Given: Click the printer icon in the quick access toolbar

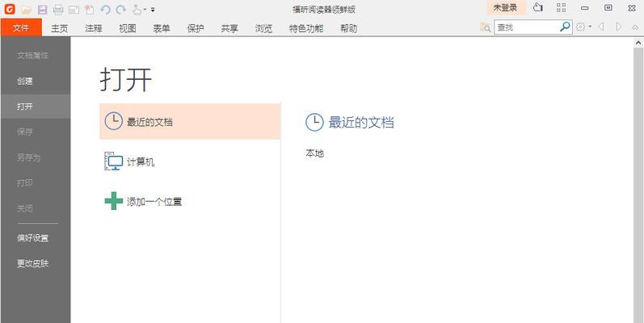Looking at the screenshot, I should 58,10.
